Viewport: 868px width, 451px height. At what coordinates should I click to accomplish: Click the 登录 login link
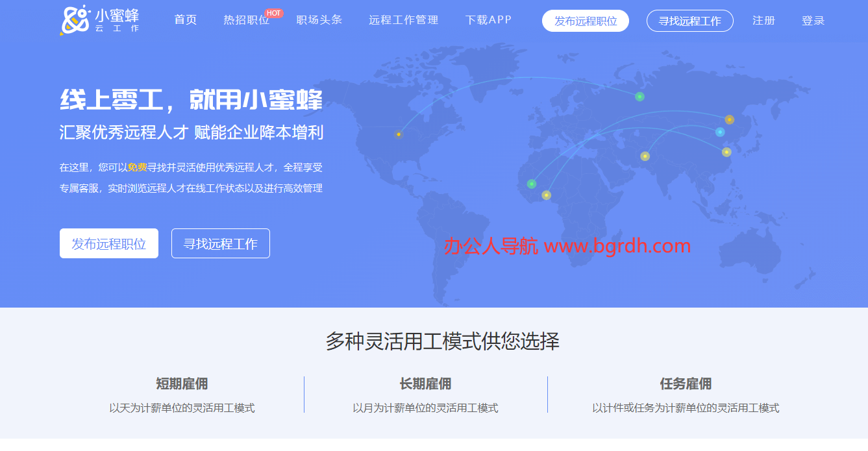click(813, 21)
